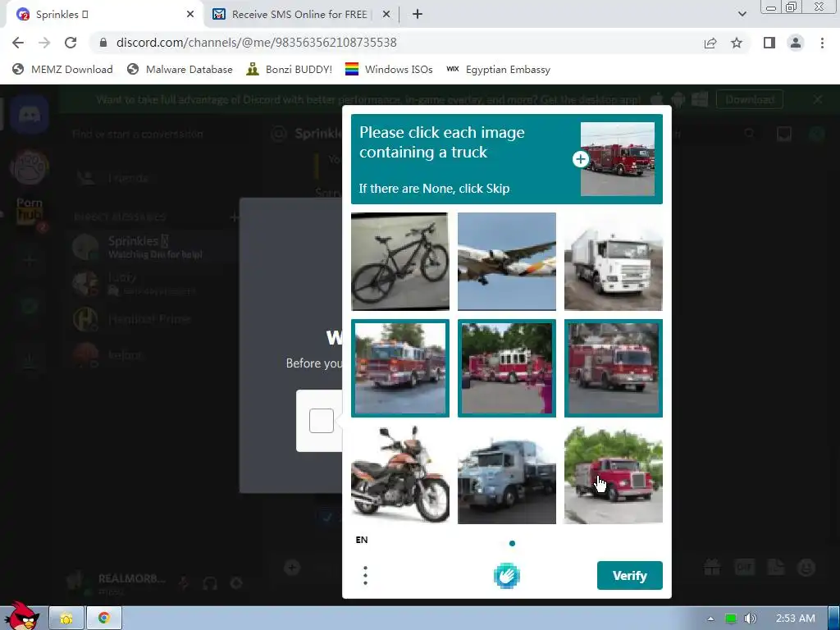Click Discord home logo in server list
The height and width of the screenshot is (630, 840).
coord(30,114)
